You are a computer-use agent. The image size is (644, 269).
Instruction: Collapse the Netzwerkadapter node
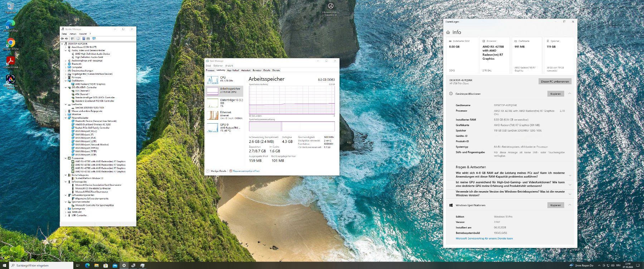click(x=66, y=118)
